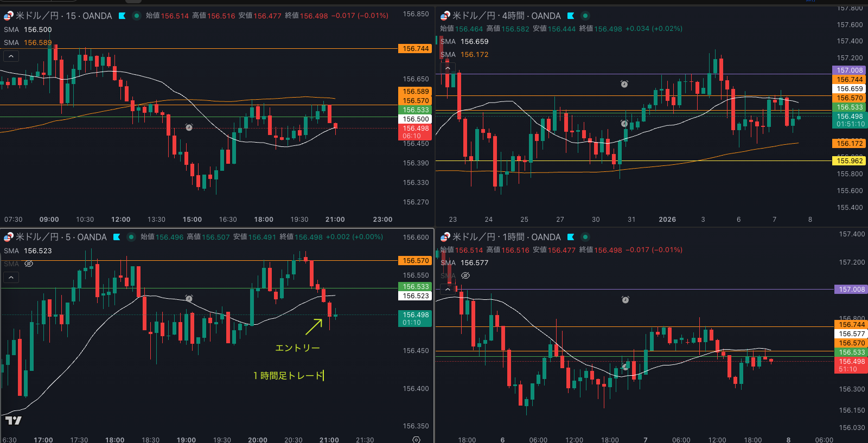Click the green market status dot on the 5-minute chart
Viewport: 868px width, 443px height.
click(x=131, y=237)
